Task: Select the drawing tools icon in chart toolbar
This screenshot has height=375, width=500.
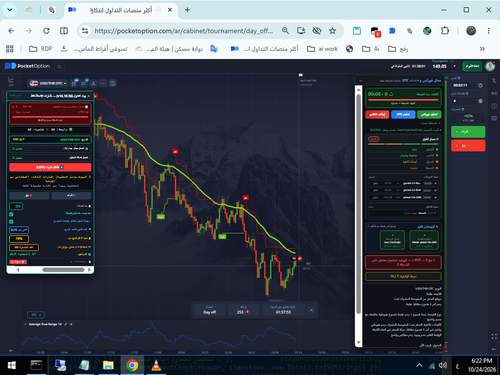Action: (93, 83)
